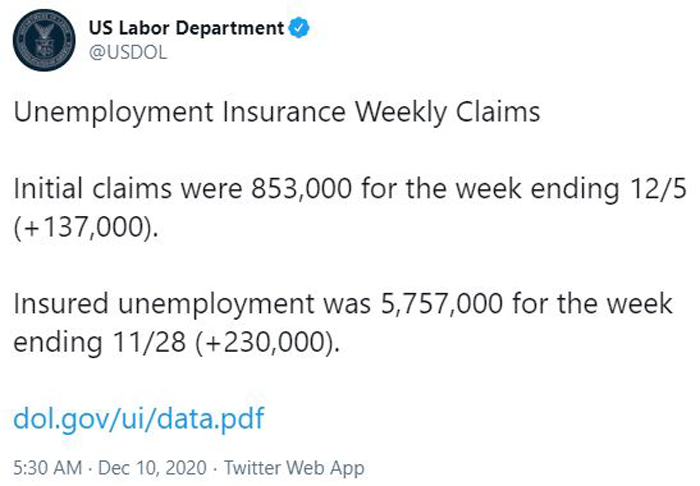Click the words Insured unemployment
This screenshot has width=700, height=486.
click(x=163, y=303)
